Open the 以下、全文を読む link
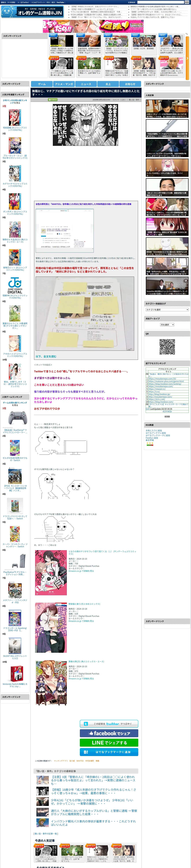191x868 pixels. point(46,356)
